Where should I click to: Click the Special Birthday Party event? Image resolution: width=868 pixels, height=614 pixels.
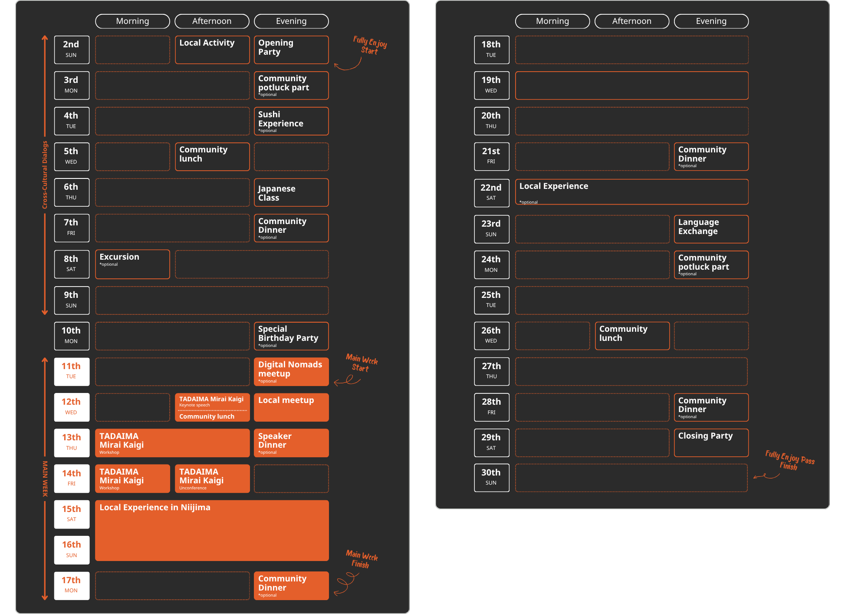[291, 336]
